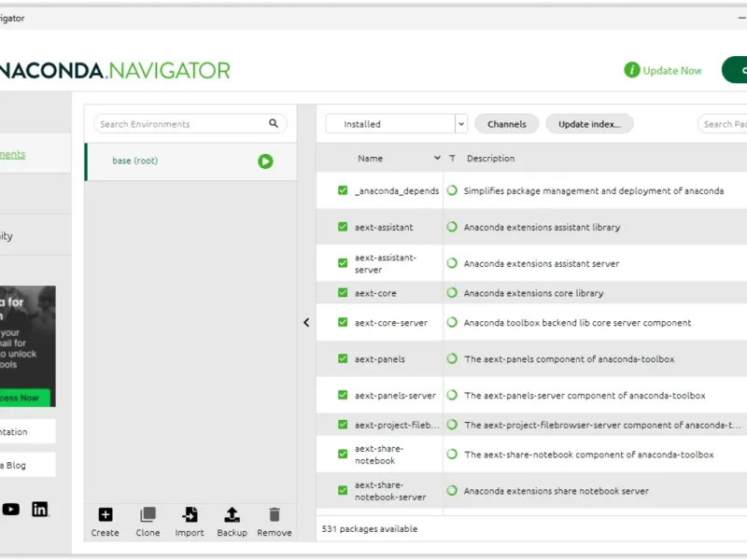
Task: Open the Documentation sidebar button
Action: [x=28, y=431]
